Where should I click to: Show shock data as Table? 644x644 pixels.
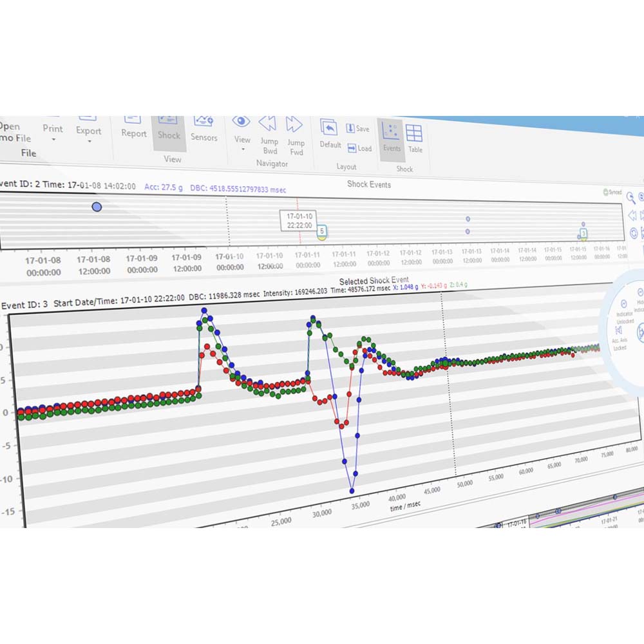(x=415, y=140)
